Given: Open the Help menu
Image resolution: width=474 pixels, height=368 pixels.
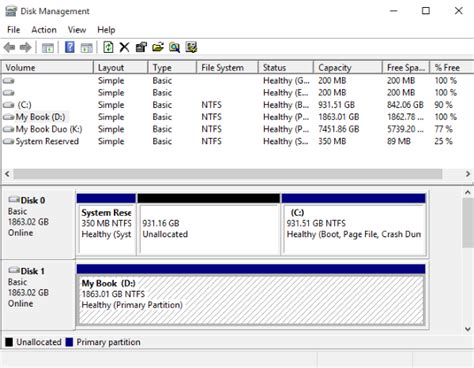Looking at the screenshot, I should 106,30.
